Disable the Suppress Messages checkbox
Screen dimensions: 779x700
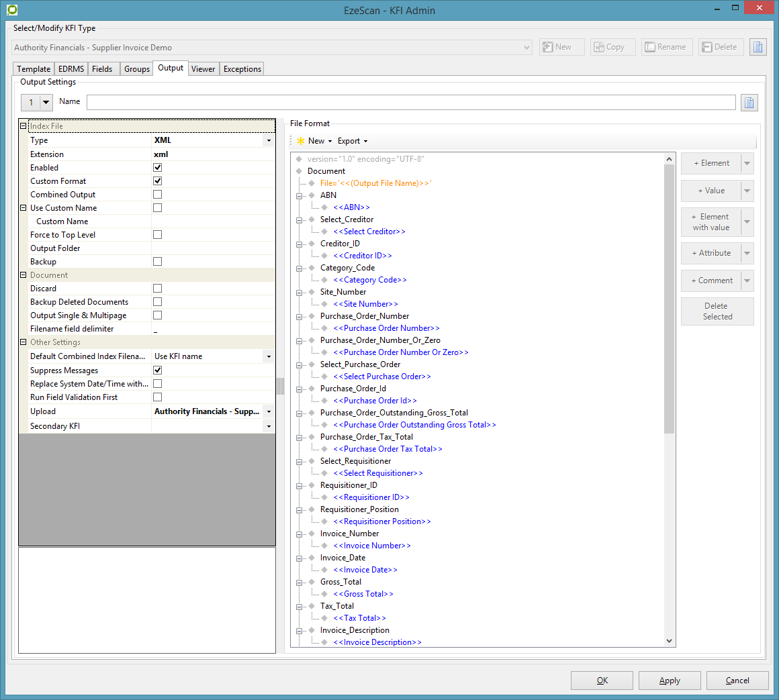[x=157, y=370]
